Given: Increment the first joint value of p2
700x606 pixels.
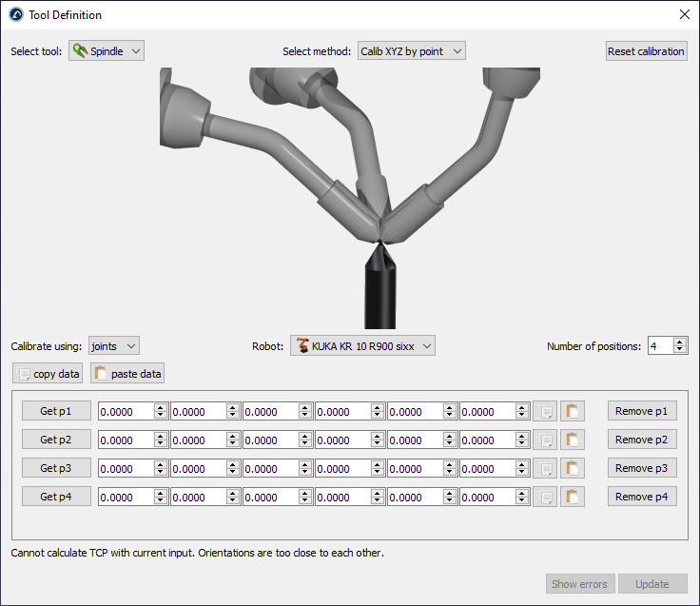Looking at the screenshot, I should click(x=161, y=436).
